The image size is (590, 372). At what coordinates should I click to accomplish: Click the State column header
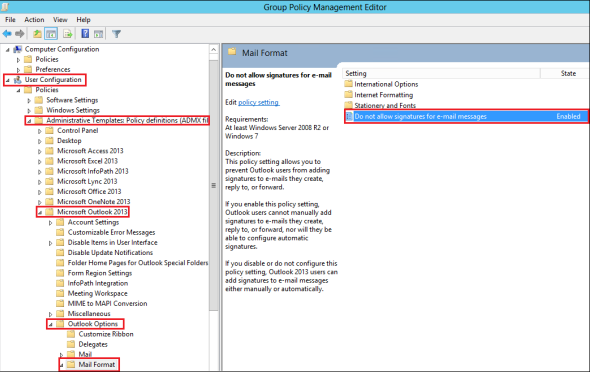point(568,73)
